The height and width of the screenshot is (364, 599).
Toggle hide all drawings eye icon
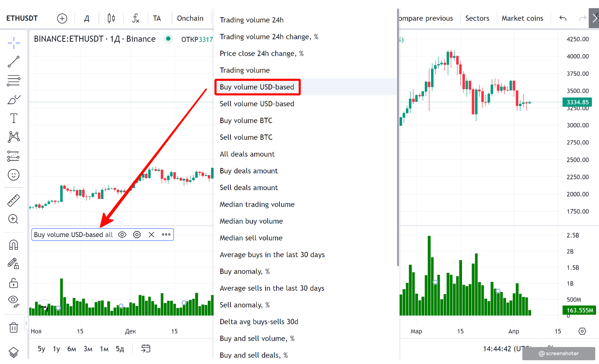click(x=13, y=301)
